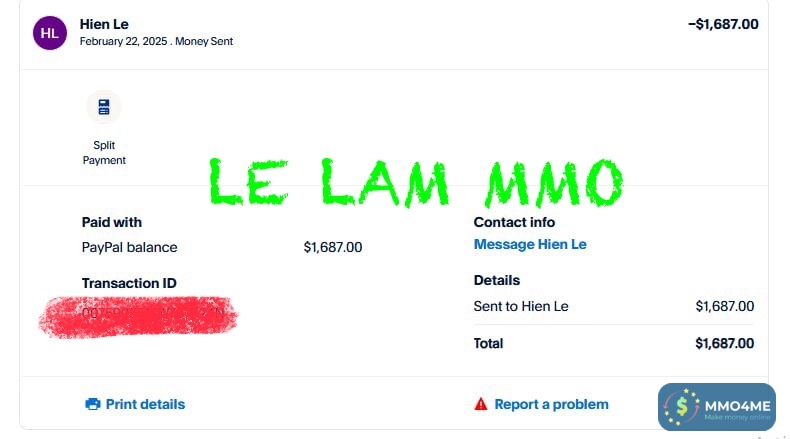Click the Split Payment calculator icon
Image resolution: width=790 pixels, height=439 pixels.
click(x=104, y=107)
